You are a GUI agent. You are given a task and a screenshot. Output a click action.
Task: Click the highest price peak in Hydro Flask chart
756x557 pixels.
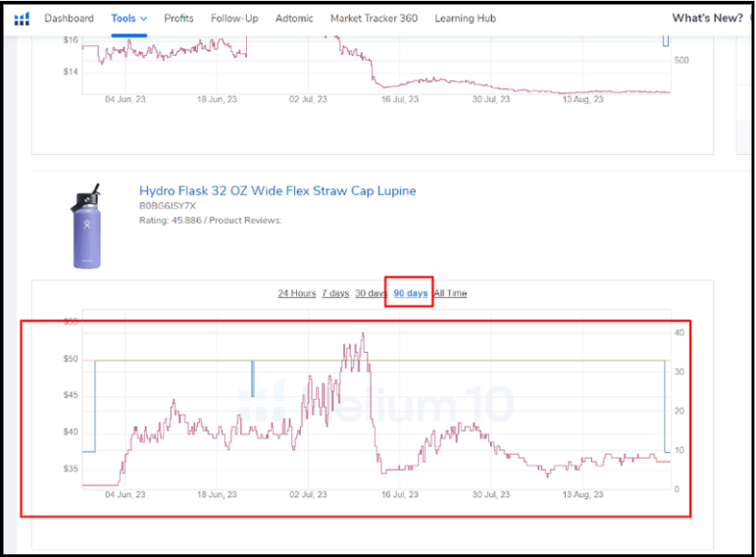click(x=363, y=334)
